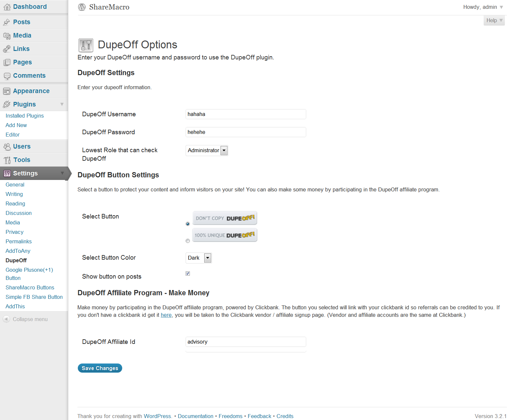Screen dimensions: 516x420
Task: Click the Pages icon in sidebar
Action: [x=7, y=62]
